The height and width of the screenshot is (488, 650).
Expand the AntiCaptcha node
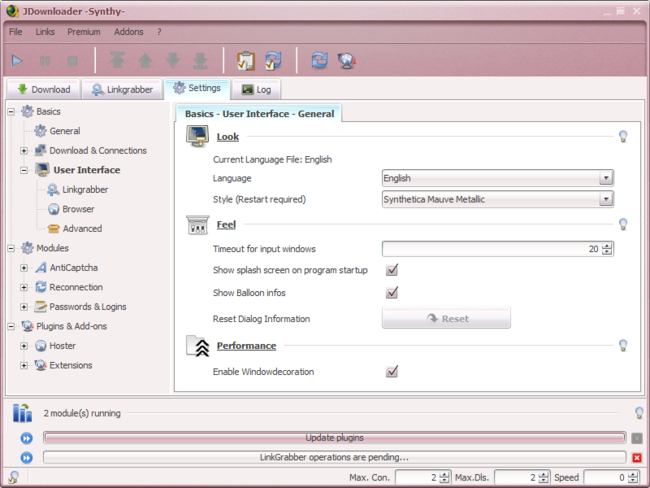coord(24,268)
